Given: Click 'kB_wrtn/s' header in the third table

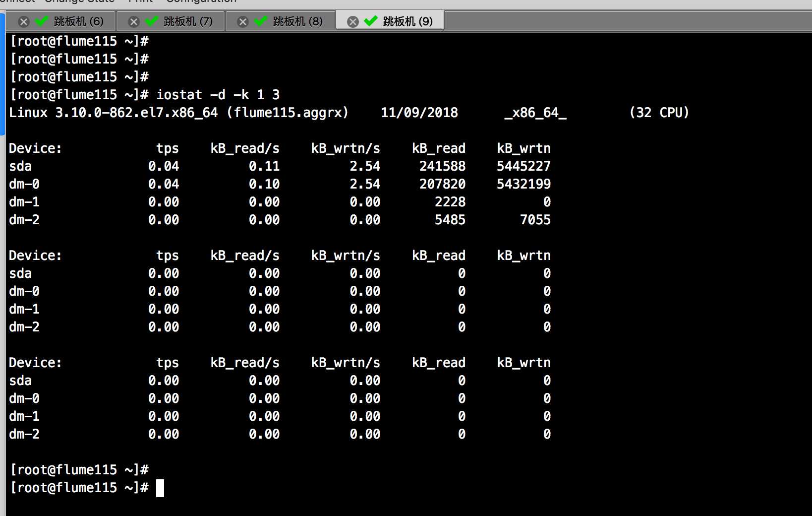Looking at the screenshot, I should pyautogui.click(x=346, y=363).
